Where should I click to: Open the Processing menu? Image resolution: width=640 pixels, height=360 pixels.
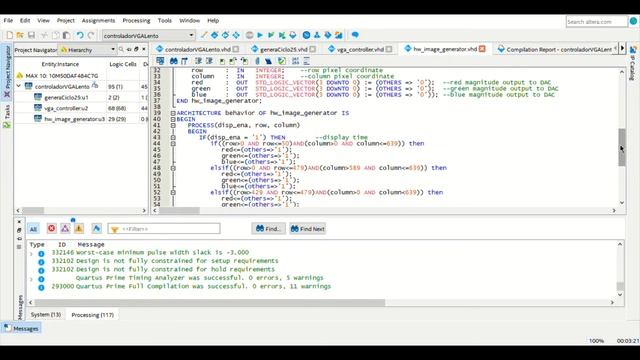[136, 20]
